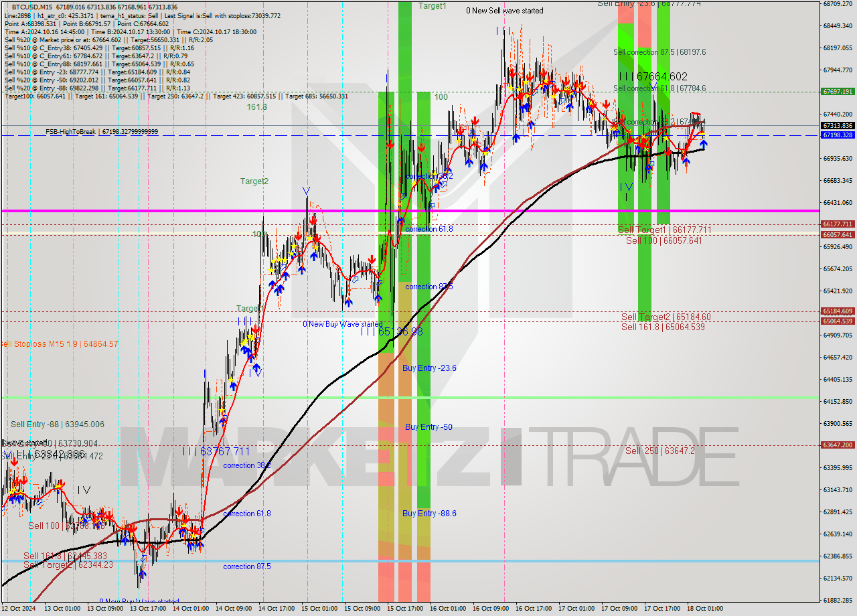This screenshot has height=616, width=857.
Task: Click the '17 Oct 01:00' time axis label
Action: coord(576,609)
